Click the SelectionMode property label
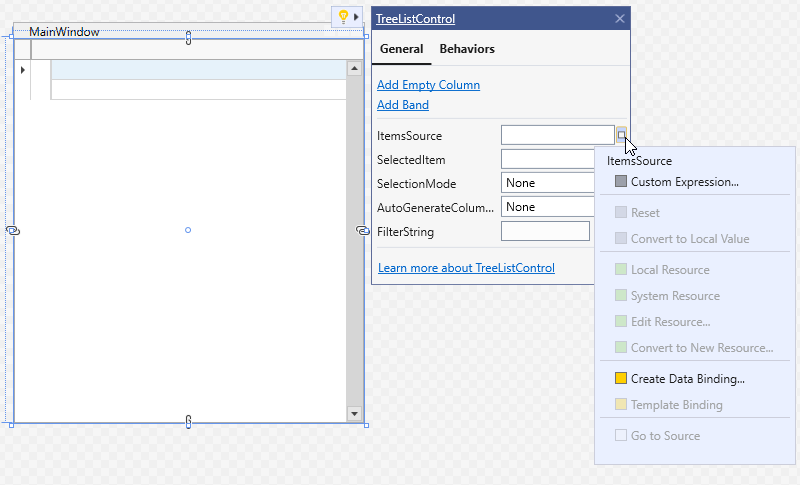Image resolution: width=800 pixels, height=485 pixels. tap(416, 184)
